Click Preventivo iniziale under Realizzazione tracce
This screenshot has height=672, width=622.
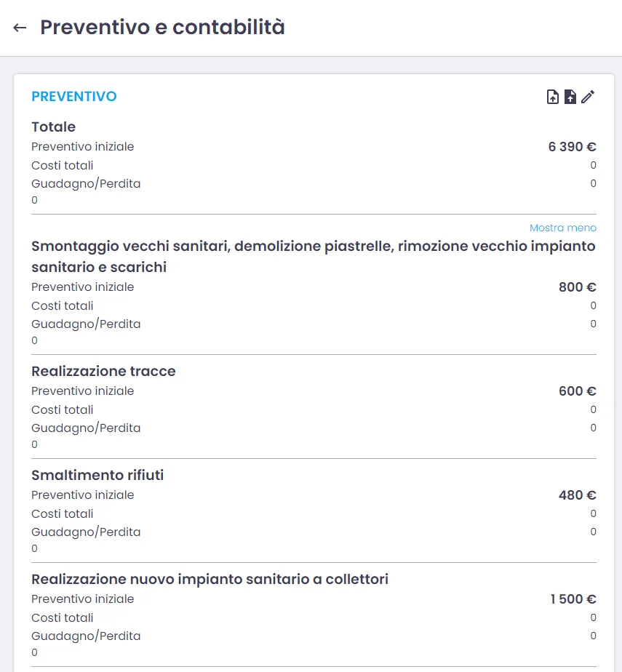82,391
